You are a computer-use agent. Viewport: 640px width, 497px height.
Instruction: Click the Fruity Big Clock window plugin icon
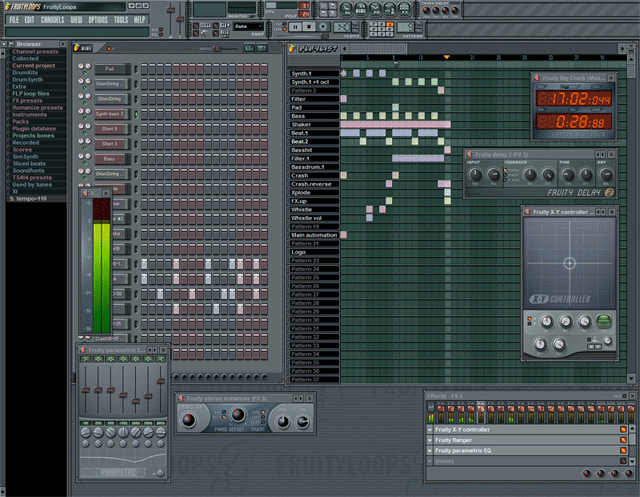coord(537,78)
